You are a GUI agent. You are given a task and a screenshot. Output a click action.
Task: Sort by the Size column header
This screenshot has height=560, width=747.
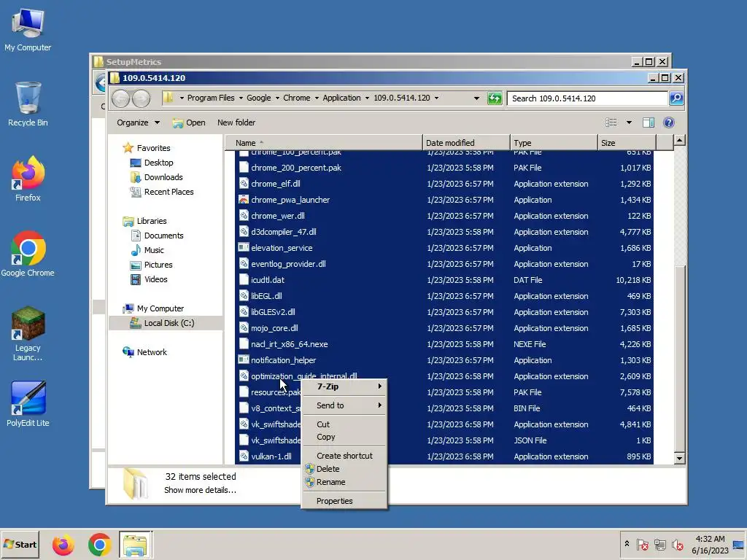[627, 143]
